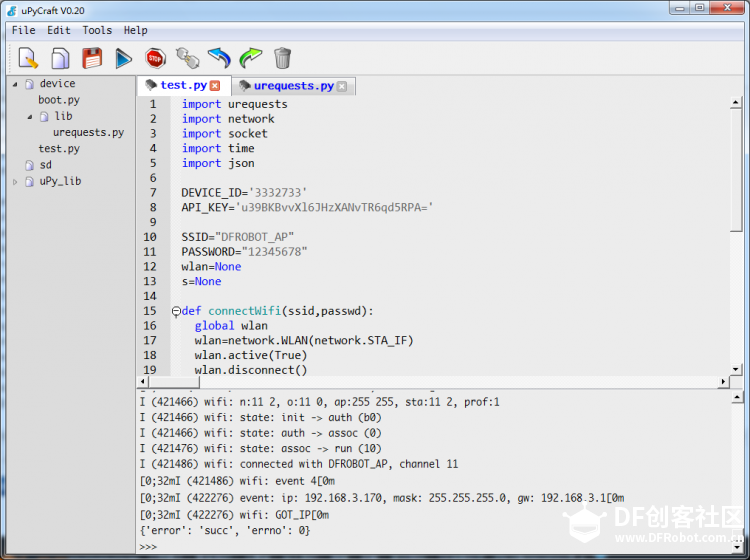Expand the uPy_lib tree node

(15, 182)
